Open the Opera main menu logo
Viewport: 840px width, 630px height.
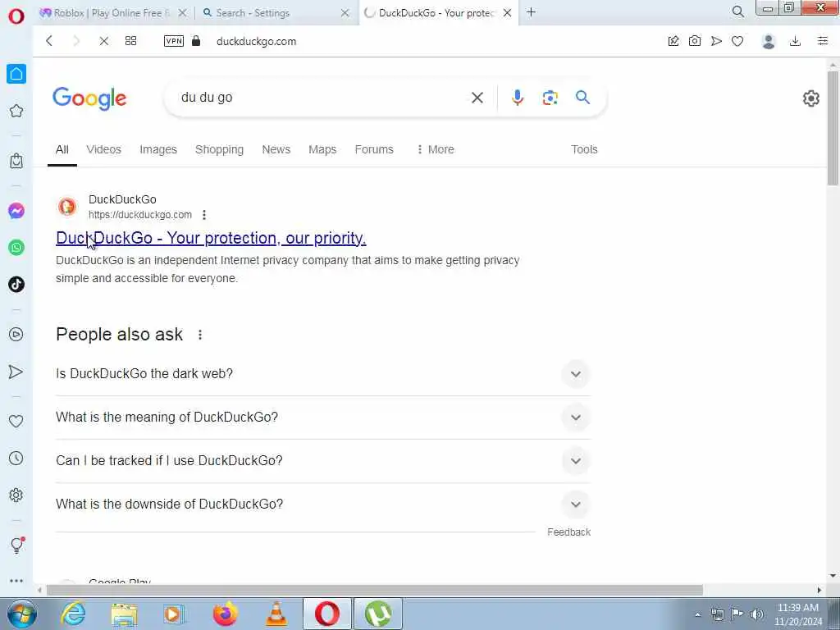(x=16, y=16)
